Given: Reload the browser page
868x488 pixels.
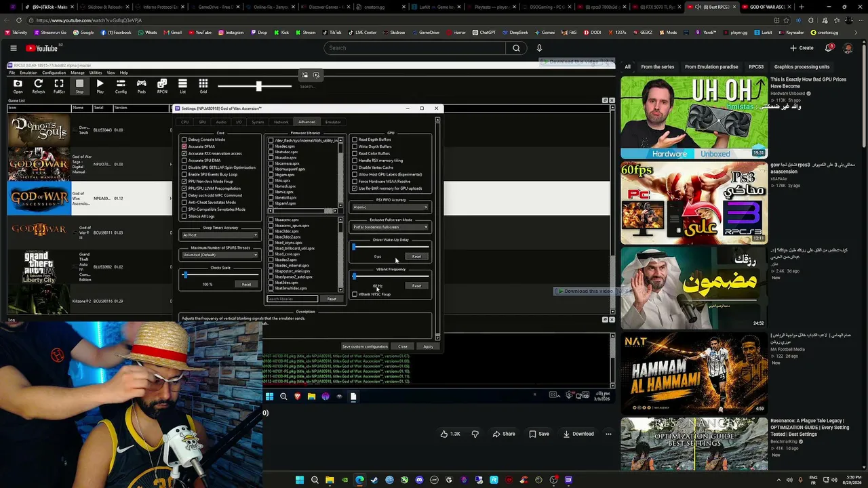Looking at the screenshot, I should click(x=19, y=20).
